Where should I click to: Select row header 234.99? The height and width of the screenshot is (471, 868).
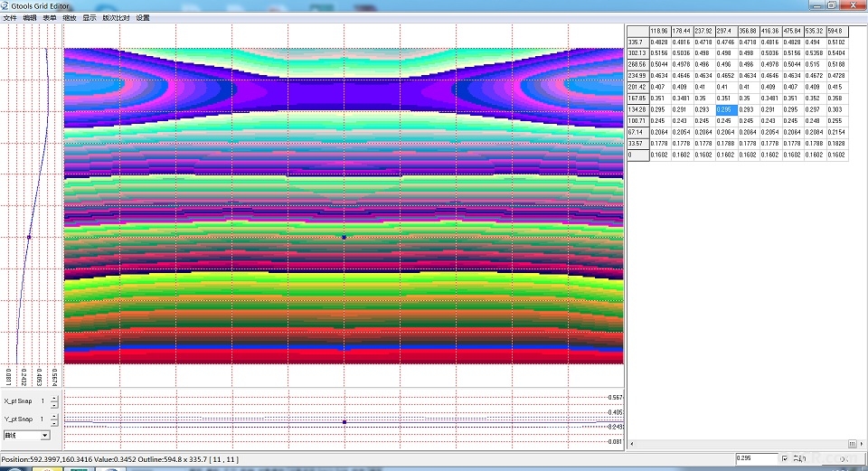point(638,76)
